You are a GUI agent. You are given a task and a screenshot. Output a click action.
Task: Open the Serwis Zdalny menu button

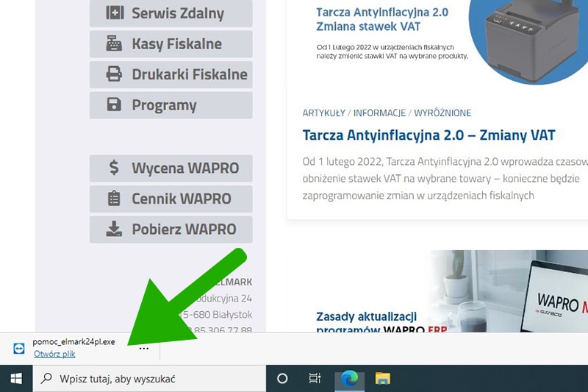pyautogui.click(x=171, y=13)
